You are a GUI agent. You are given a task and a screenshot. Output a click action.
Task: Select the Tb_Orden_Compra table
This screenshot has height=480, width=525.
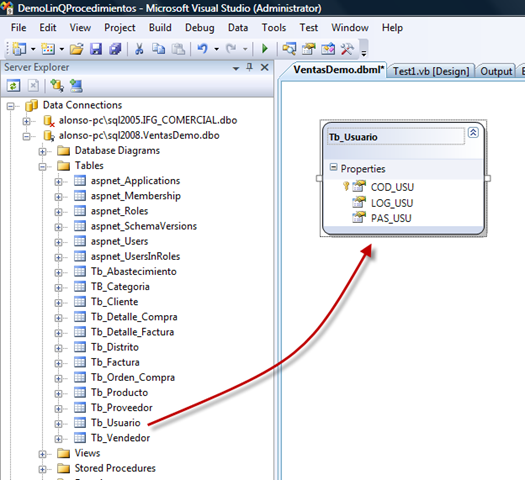133,377
